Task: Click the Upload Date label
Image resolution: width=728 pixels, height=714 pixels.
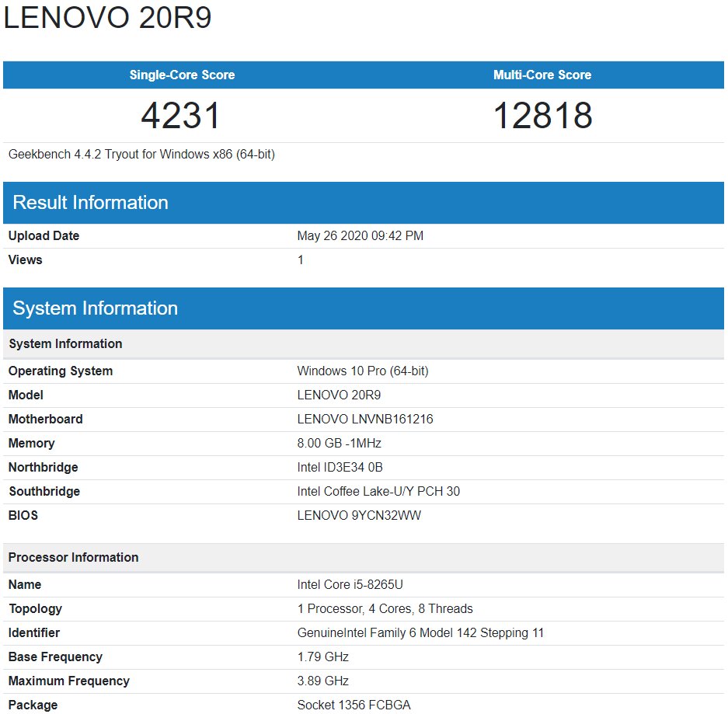Action: 44,236
